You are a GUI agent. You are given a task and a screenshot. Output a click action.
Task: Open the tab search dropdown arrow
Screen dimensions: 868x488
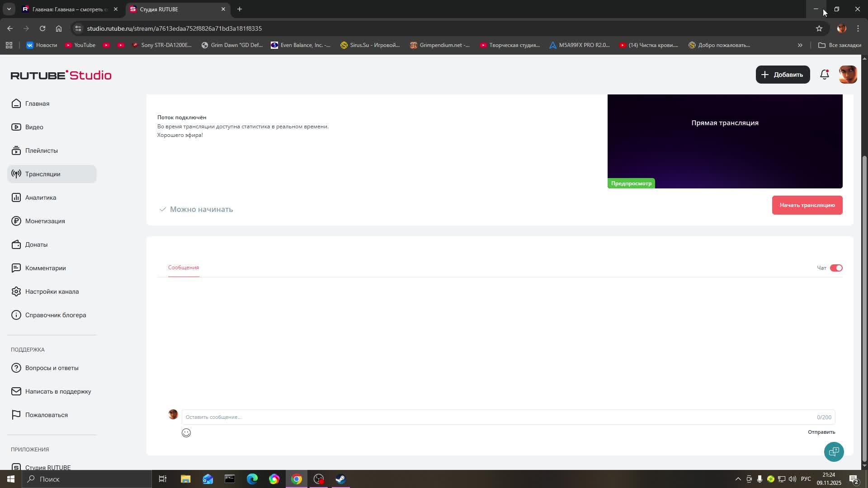[x=9, y=9]
